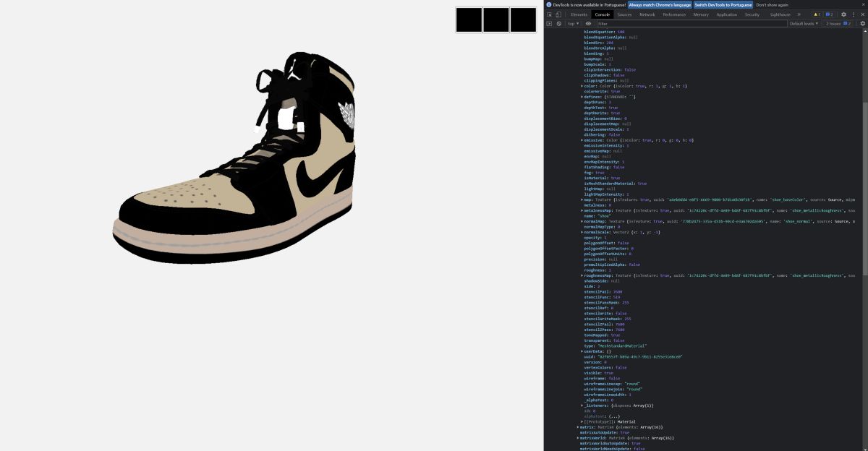Select the middle black color swatch
This screenshot has height=451, width=868.
point(496,20)
